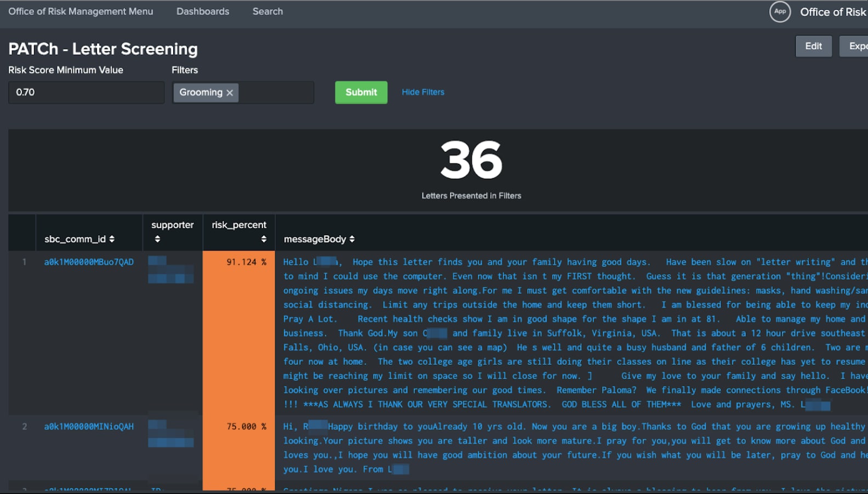Focus the Risk Score Minimum Value field
This screenshot has height=494, width=868.
click(x=86, y=92)
